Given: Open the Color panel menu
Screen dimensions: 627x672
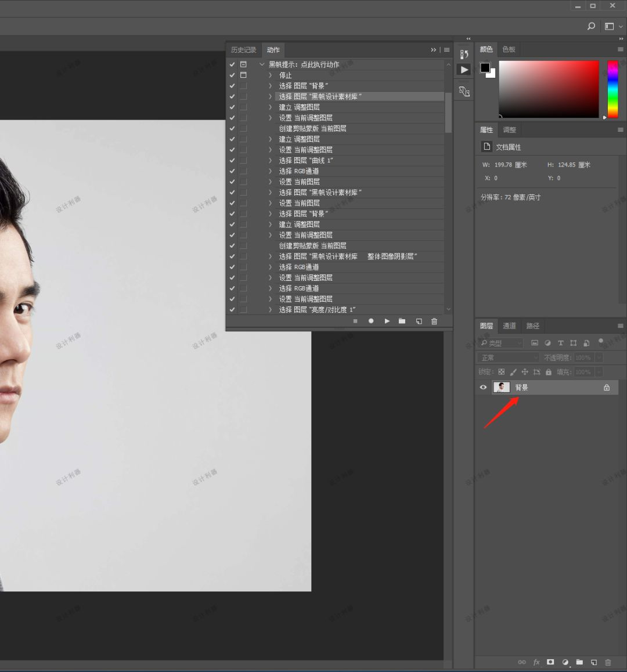Looking at the screenshot, I should tap(620, 49).
